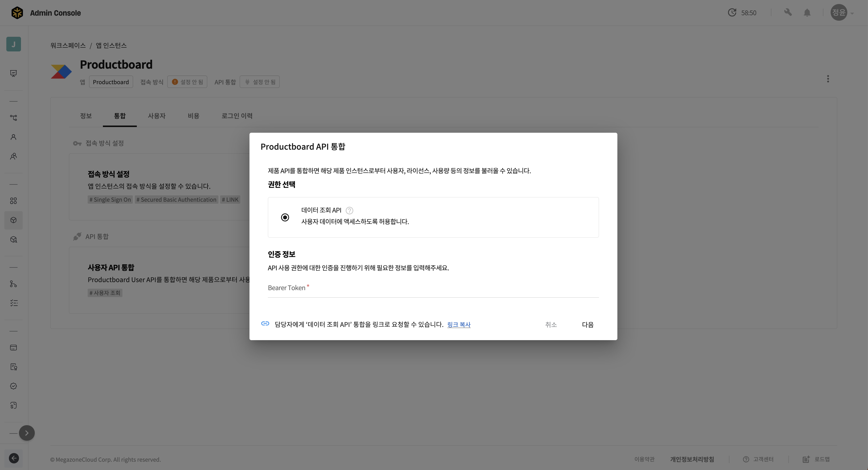The height and width of the screenshot is (470, 868).
Task: Click the help icon beside 데이터 조회 API
Action: pyautogui.click(x=349, y=211)
